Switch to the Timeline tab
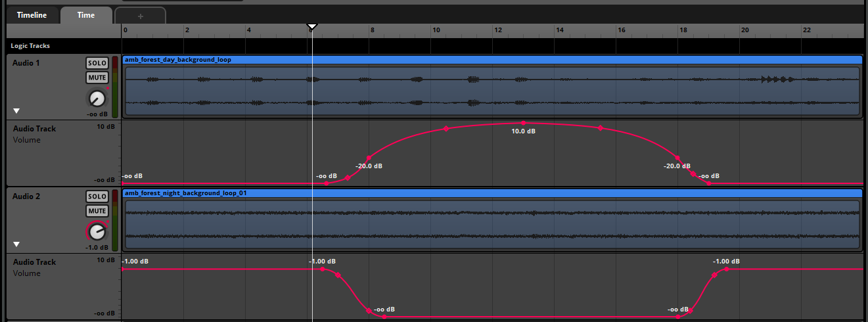The image size is (868, 322). click(x=32, y=15)
